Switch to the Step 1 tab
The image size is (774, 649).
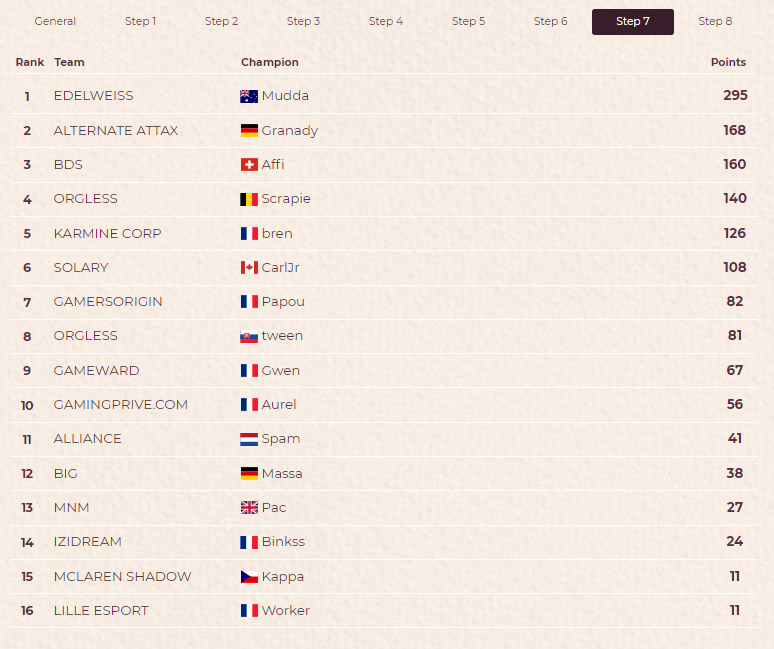[x=140, y=21]
